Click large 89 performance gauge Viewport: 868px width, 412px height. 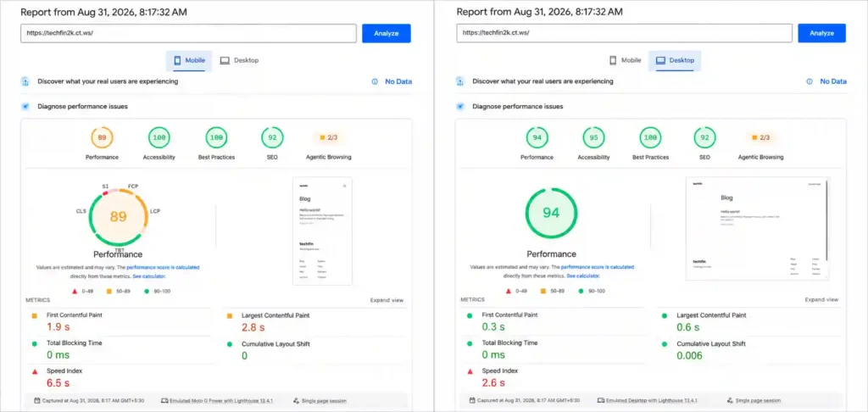click(x=118, y=216)
